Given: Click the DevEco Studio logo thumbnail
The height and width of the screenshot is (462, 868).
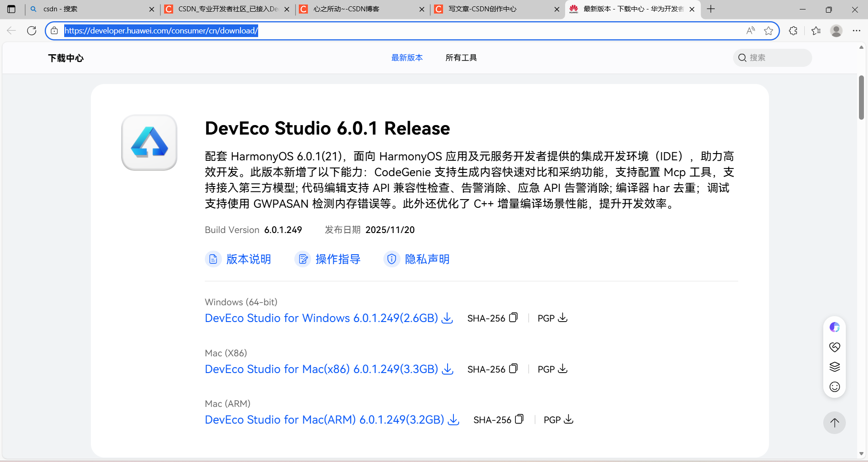Looking at the screenshot, I should [149, 142].
